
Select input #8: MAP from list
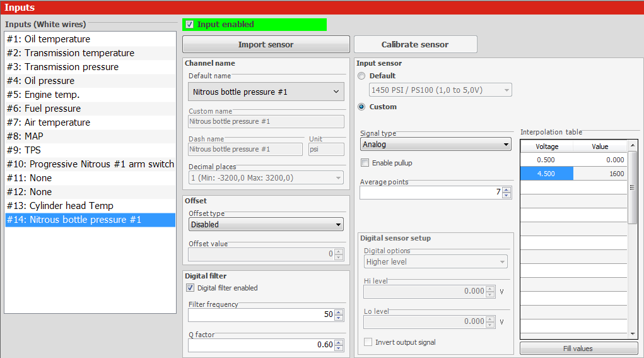click(x=34, y=136)
